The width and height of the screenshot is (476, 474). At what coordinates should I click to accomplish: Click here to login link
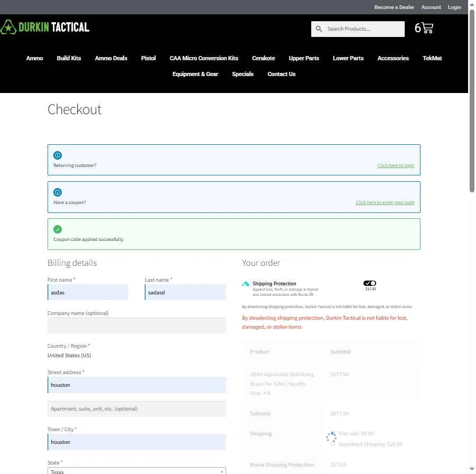point(396,165)
